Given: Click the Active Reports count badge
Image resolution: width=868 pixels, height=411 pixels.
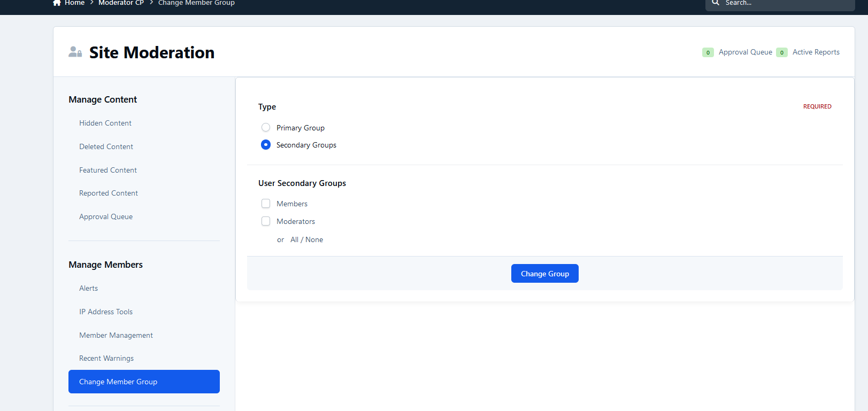Looking at the screenshot, I should pyautogui.click(x=781, y=52).
